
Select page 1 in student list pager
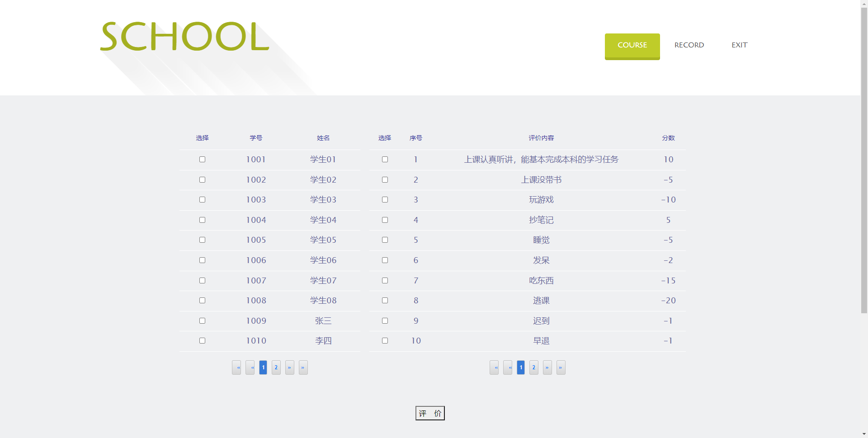[x=263, y=367]
